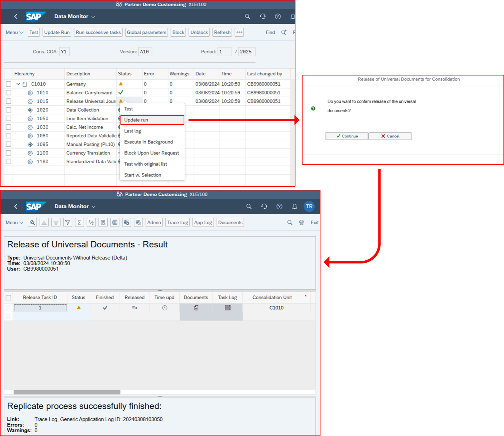Click back arrow in Result window header

[16, 206]
